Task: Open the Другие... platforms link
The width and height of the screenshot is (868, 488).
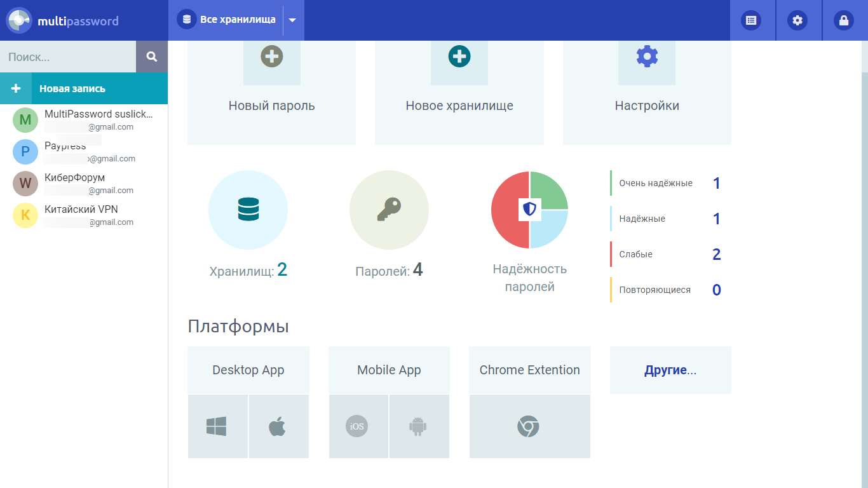Action: (670, 370)
